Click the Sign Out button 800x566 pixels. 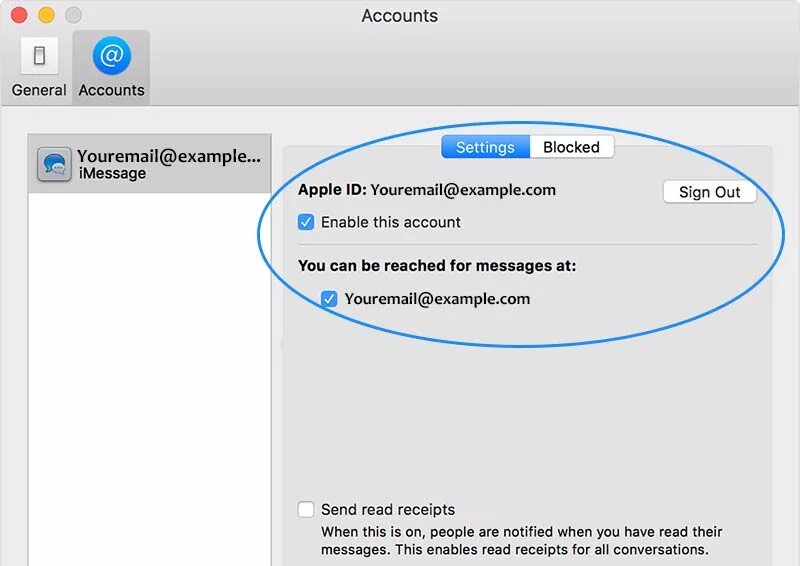(709, 192)
